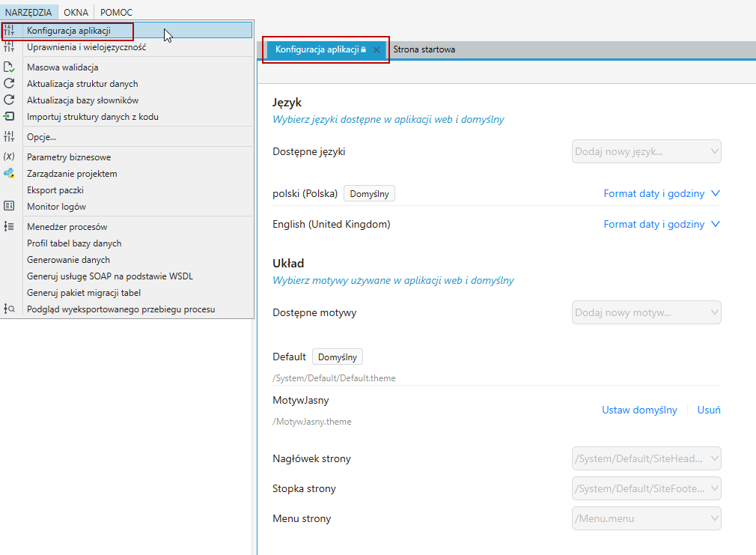
Task: Open the Menu strony dropdown
Action: [647, 518]
